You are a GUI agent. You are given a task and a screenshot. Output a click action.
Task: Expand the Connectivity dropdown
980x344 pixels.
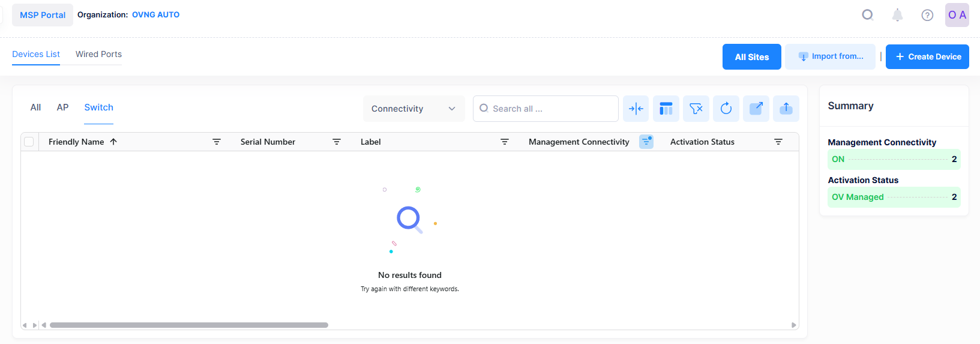coord(413,109)
